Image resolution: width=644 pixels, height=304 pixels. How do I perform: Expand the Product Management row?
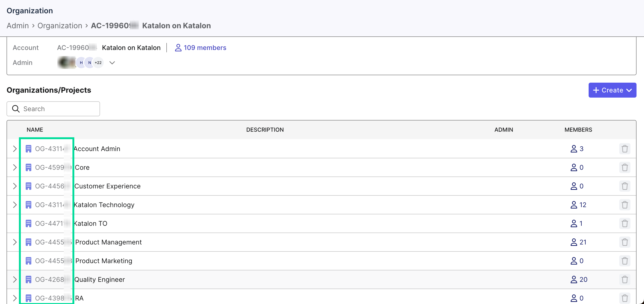14,242
